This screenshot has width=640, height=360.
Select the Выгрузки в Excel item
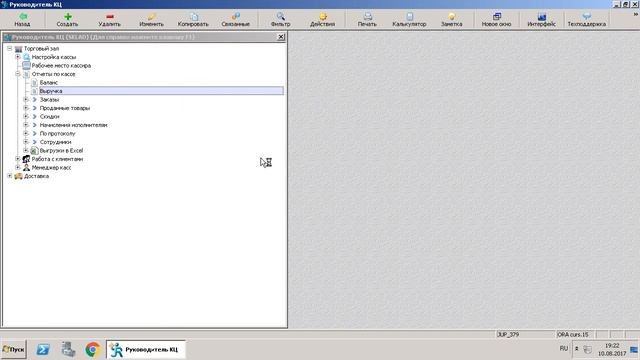click(61, 151)
